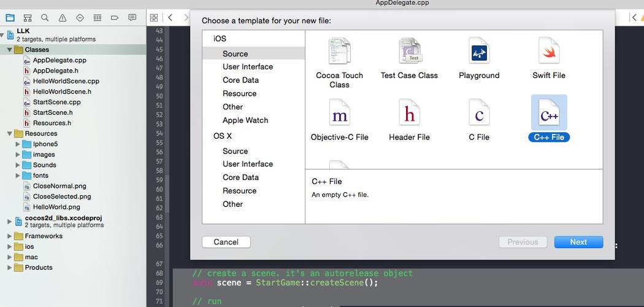
Task: Open the Symbol navigator icon
Action: click(28, 18)
